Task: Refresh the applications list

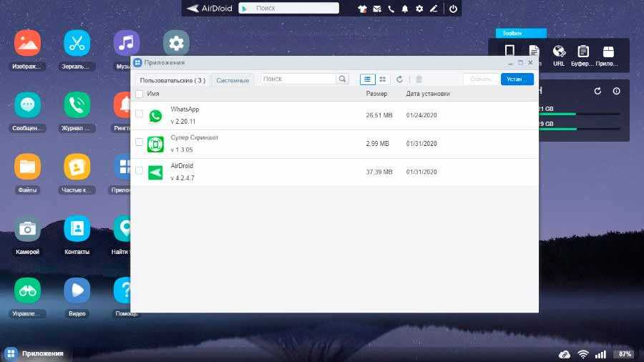Action: coord(400,79)
